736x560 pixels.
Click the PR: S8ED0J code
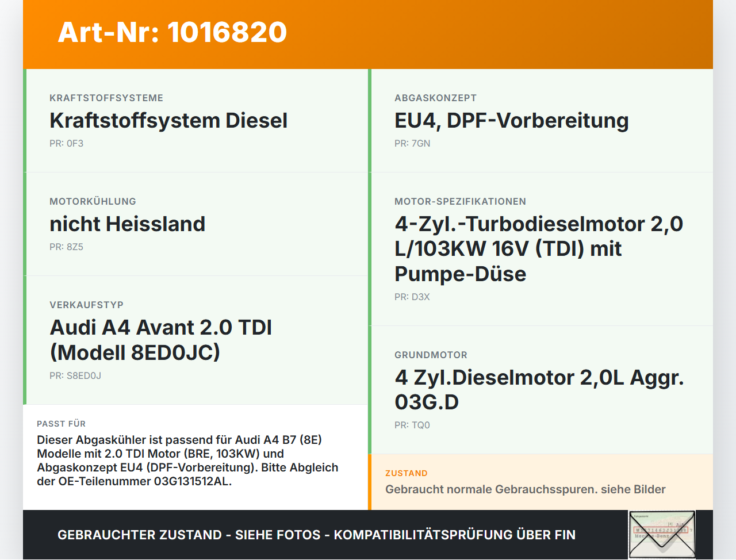pos(75,375)
